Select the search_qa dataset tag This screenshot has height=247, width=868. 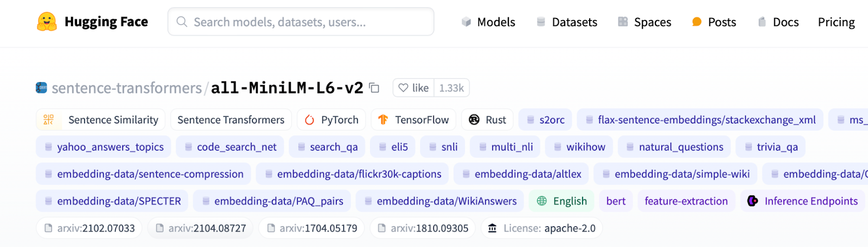click(x=327, y=147)
